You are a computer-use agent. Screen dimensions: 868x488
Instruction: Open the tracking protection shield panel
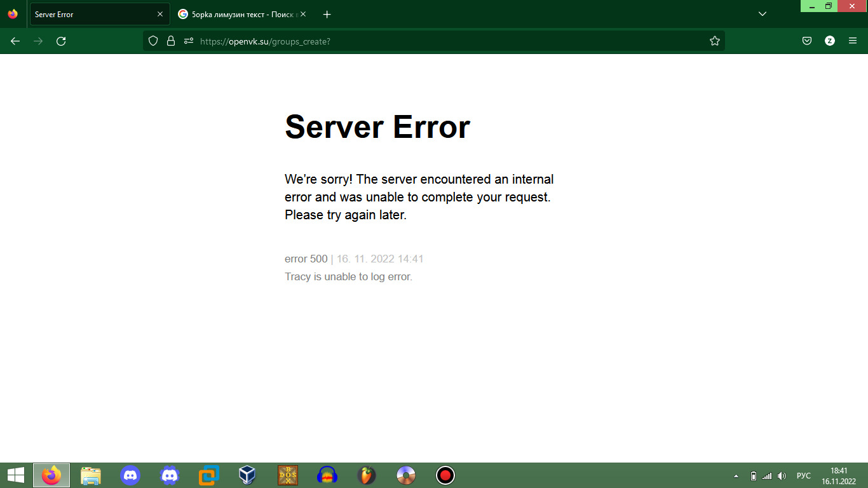tap(153, 41)
